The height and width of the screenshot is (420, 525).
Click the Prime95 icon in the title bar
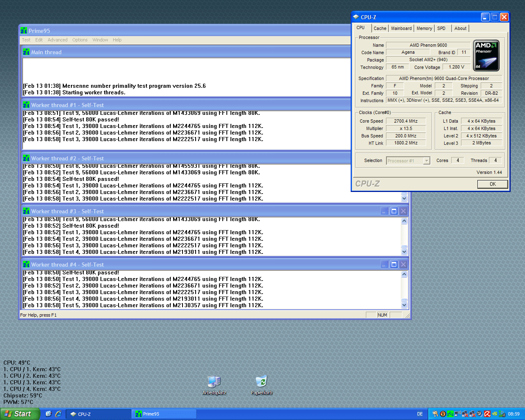coord(24,30)
